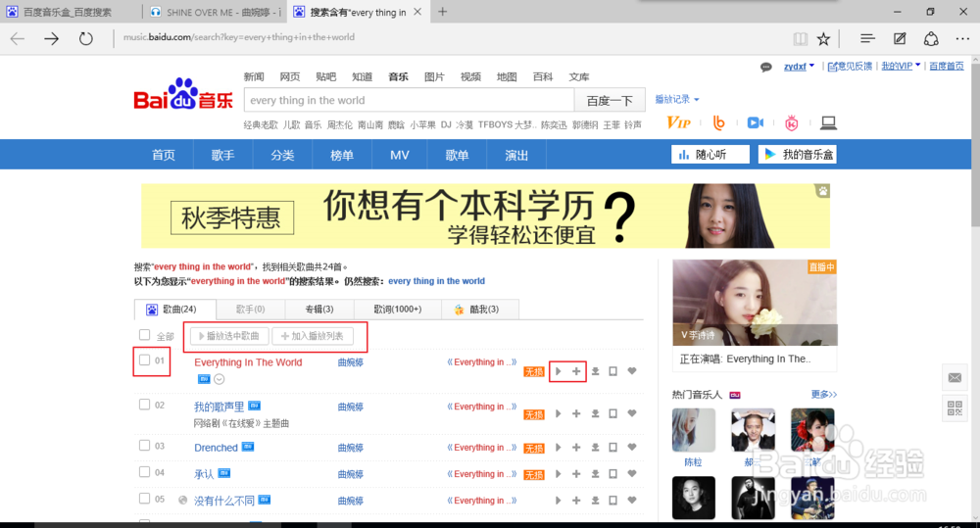Refresh the page
Image resolution: width=980 pixels, height=528 pixels.
85,39
